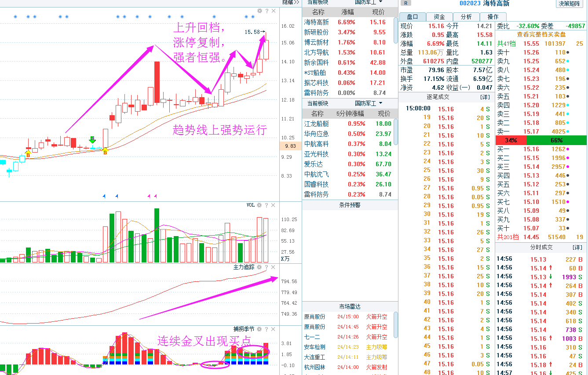Click the R badge beside stock code
588x375 pixels.
pos(406,3)
